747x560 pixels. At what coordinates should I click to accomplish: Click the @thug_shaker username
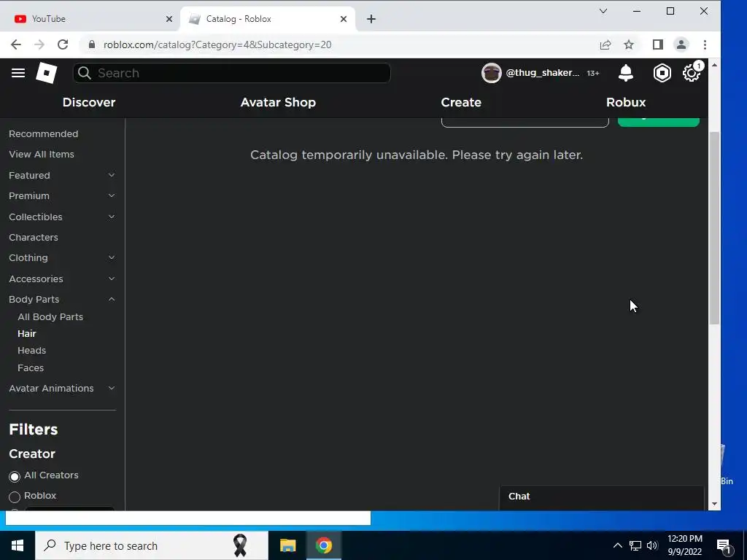(543, 73)
